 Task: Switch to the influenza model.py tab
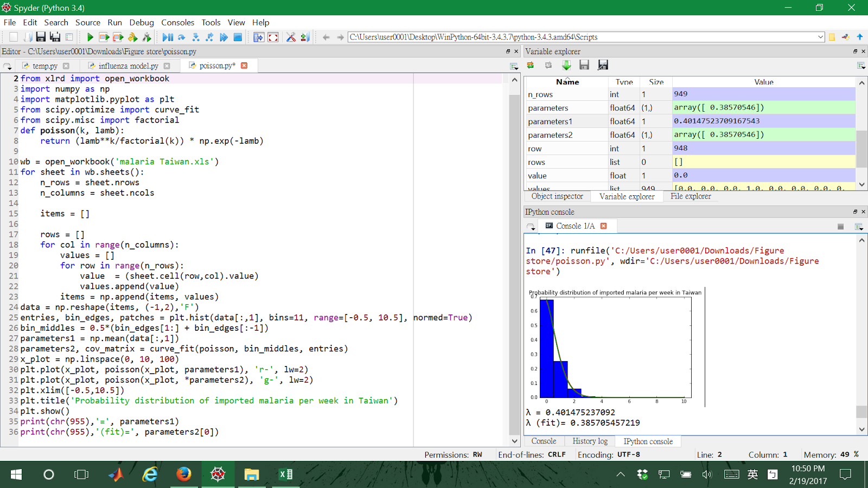(x=129, y=65)
